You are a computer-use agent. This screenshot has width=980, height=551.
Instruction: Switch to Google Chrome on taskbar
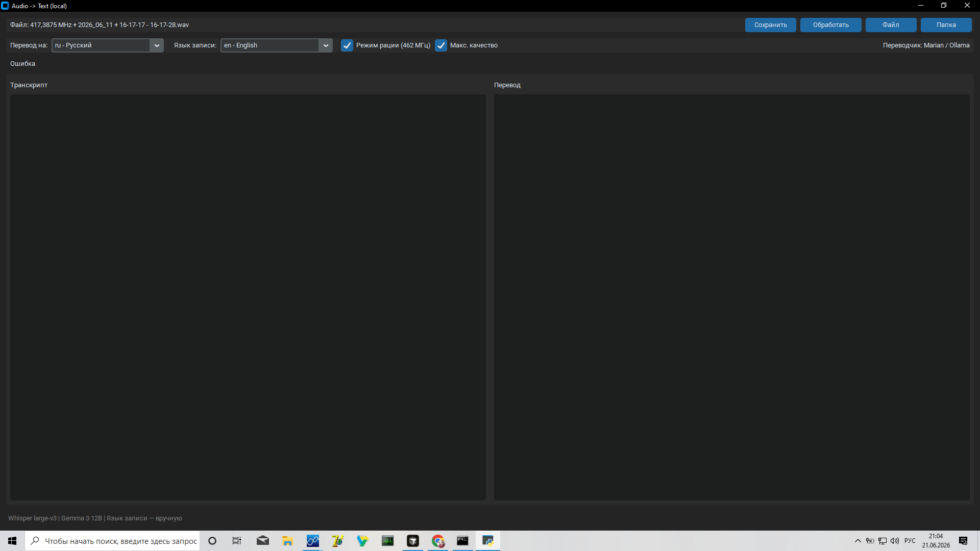[438, 541]
